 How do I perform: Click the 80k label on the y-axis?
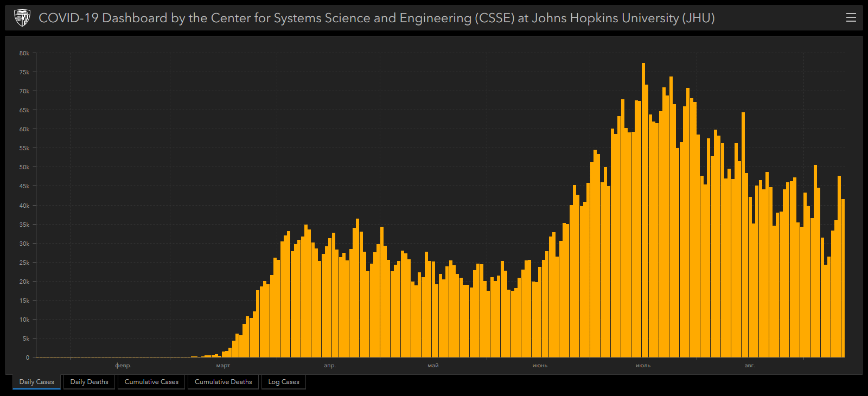(24, 53)
